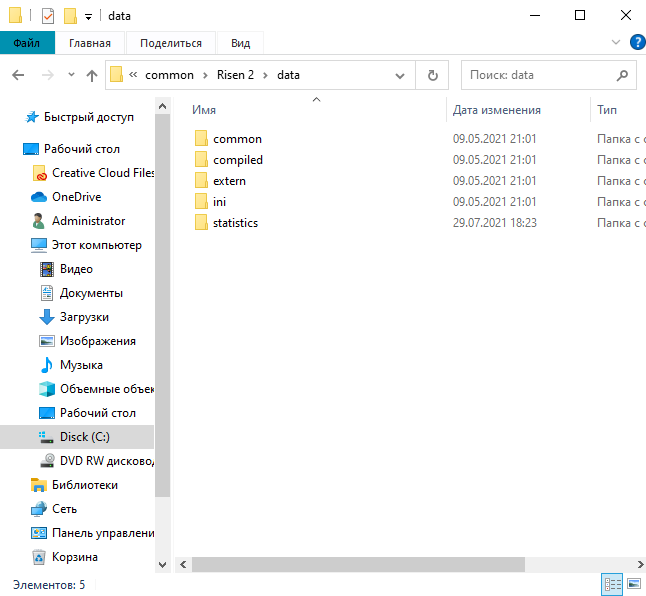Switch to the Поделиться ribbon tab
This screenshot has width=646, height=596.
point(171,43)
